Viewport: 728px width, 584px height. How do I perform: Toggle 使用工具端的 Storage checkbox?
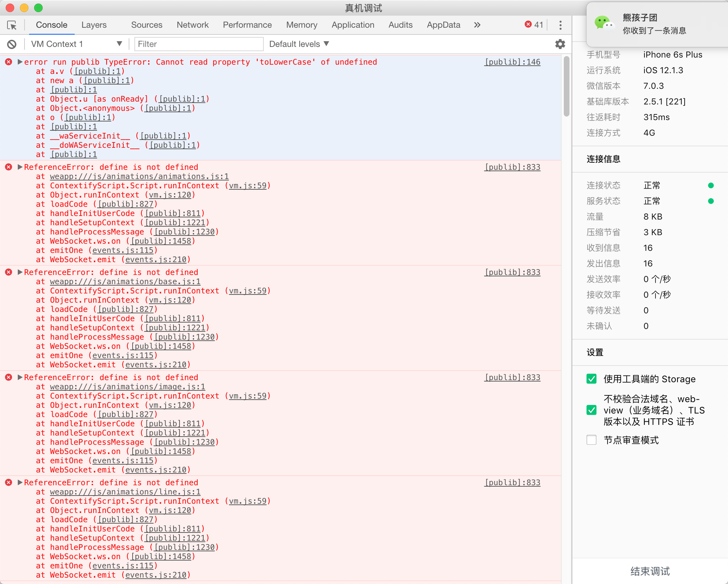(x=591, y=379)
